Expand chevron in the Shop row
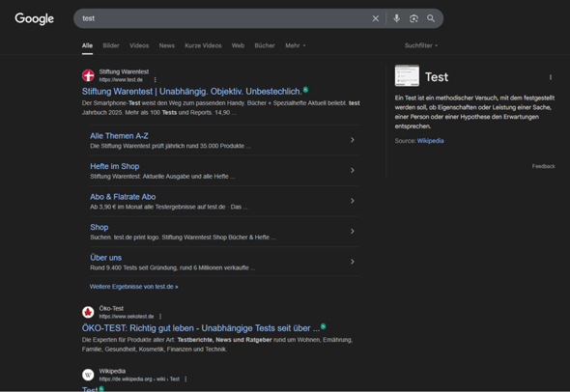 tap(353, 232)
